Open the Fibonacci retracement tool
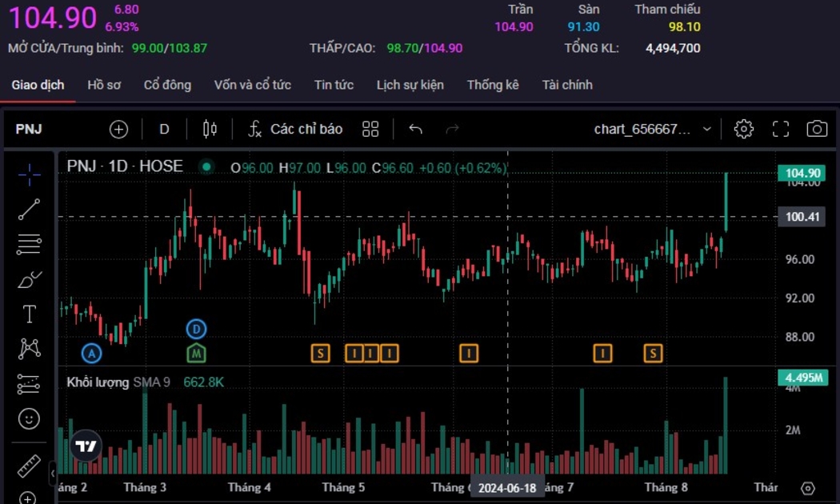 click(x=30, y=244)
